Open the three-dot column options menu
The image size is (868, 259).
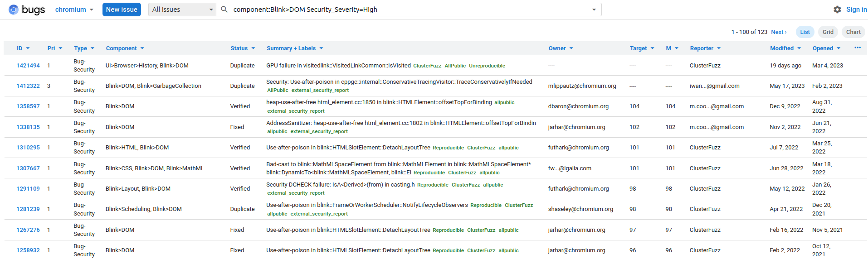click(x=857, y=48)
